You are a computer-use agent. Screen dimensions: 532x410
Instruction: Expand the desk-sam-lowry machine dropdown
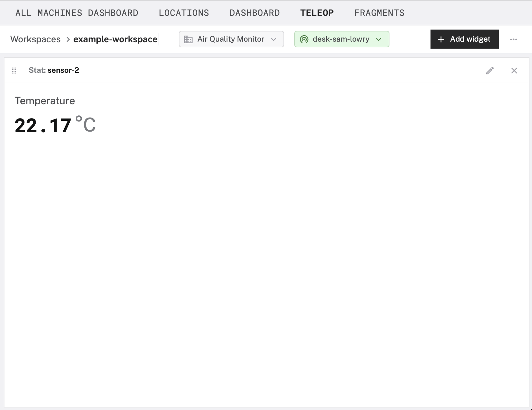click(x=342, y=39)
